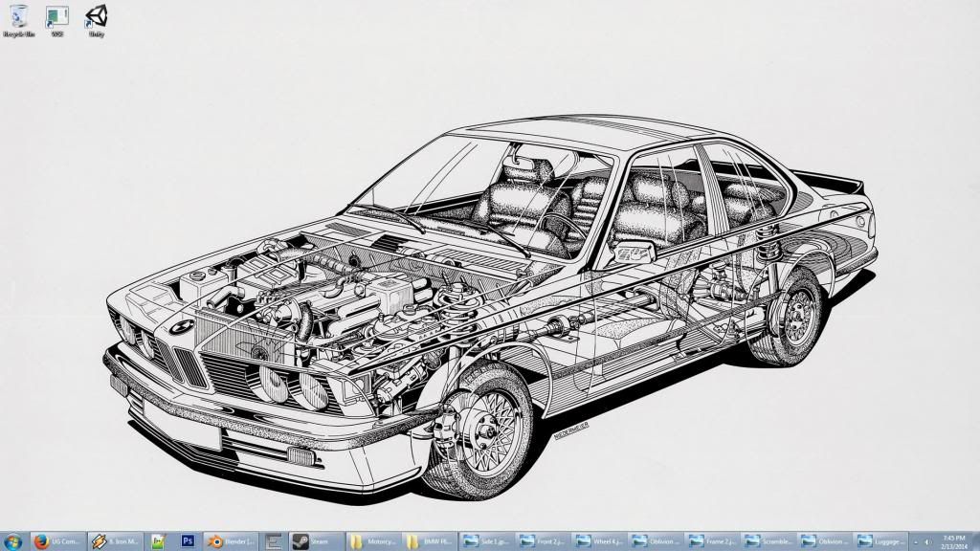Switch to the Luggage image window
This screenshot has width=980, height=551.
(880, 541)
